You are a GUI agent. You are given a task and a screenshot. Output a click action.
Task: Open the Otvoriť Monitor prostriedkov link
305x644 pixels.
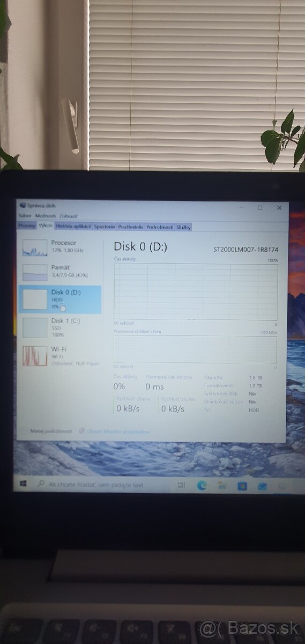[118, 431]
